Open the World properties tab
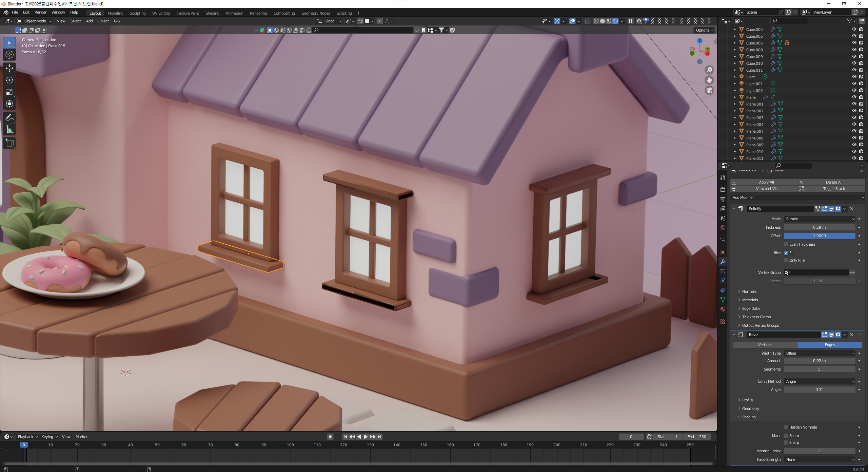Image resolution: width=868 pixels, height=472 pixels. click(723, 228)
